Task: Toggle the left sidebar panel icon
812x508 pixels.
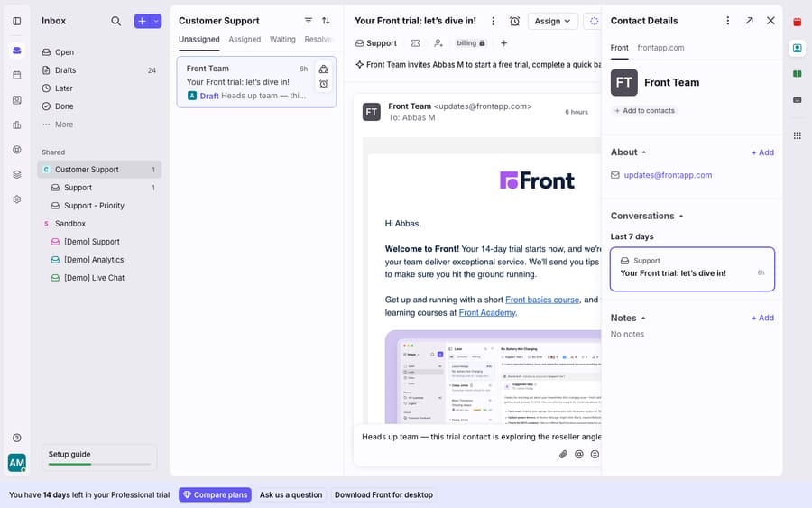Action: tap(16, 21)
